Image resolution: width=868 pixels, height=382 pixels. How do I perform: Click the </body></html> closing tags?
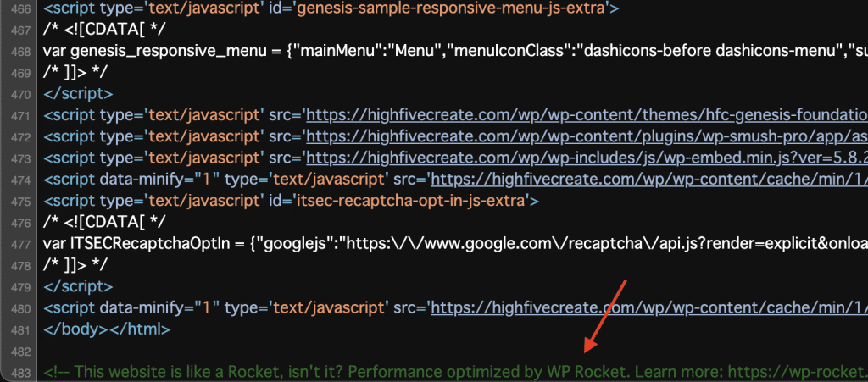(107, 329)
